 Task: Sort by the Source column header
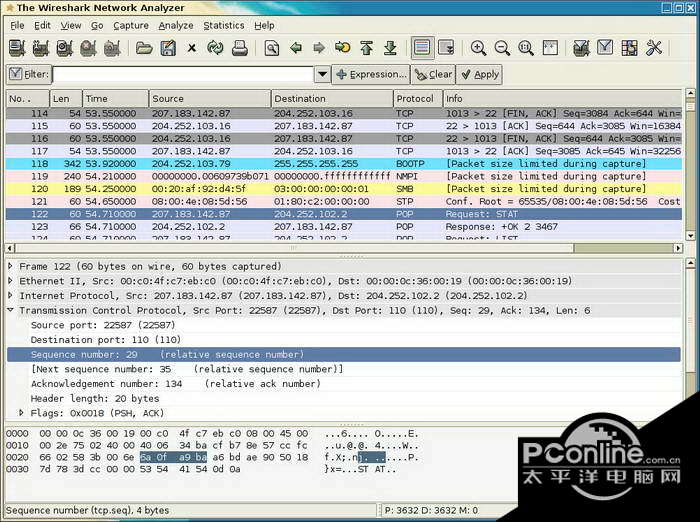[209, 98]
